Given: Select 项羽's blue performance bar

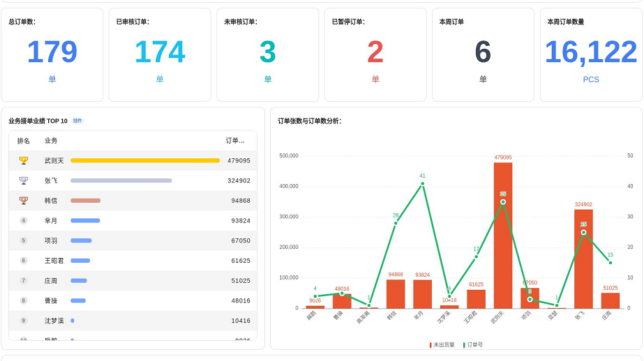Looking at the screenshot, I should [81, 240].
